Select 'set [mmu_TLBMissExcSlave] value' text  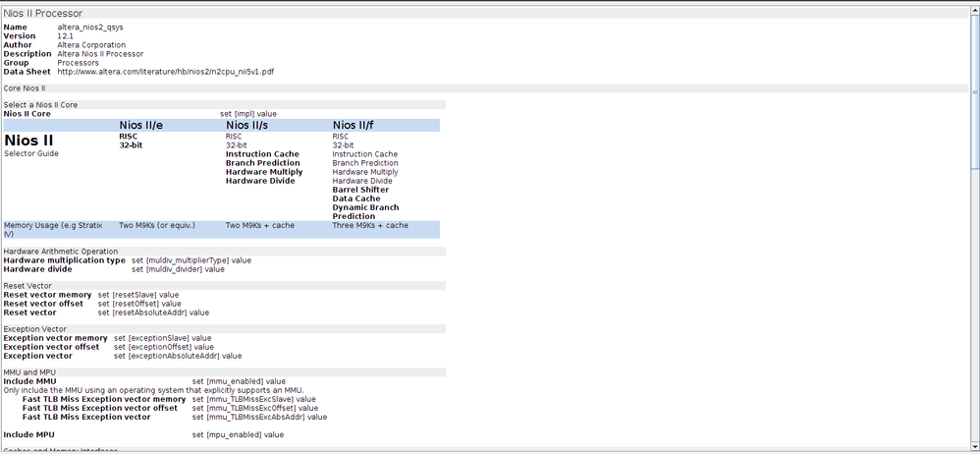(x=253, y=399)
